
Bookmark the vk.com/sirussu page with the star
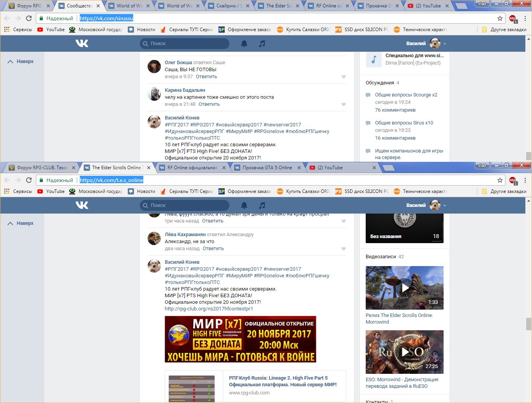500,18
